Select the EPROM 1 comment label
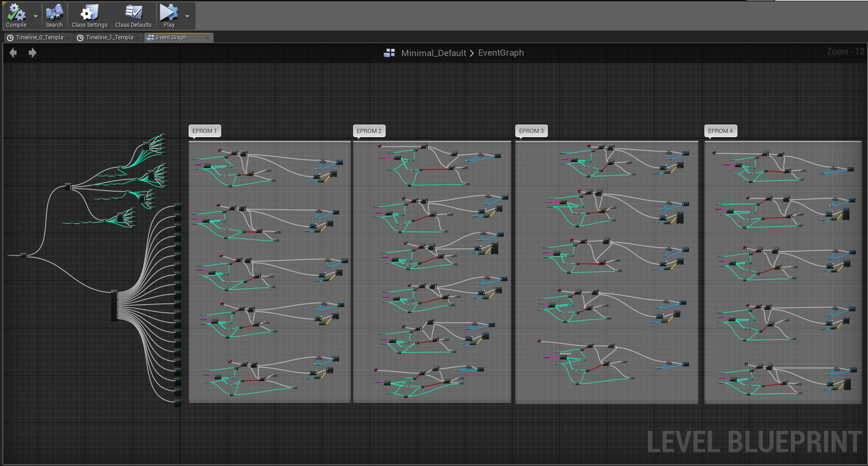Viewport: 868px width, 466px height. [204, 131]
